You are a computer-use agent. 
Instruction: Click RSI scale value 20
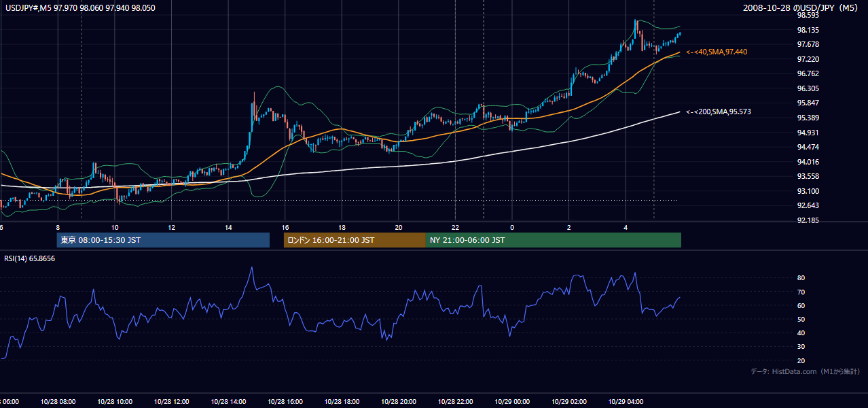pyautogui.click(x=801, y=360)
